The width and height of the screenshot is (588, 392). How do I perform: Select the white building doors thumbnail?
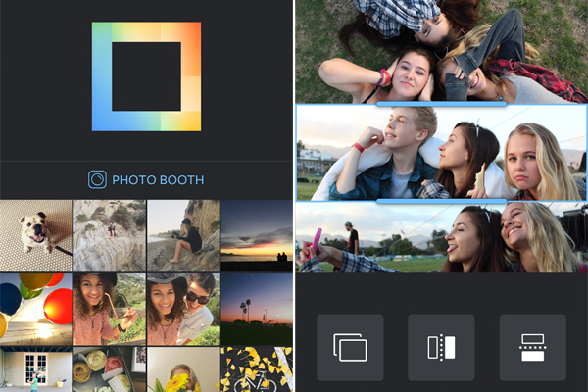pos(35,369)
